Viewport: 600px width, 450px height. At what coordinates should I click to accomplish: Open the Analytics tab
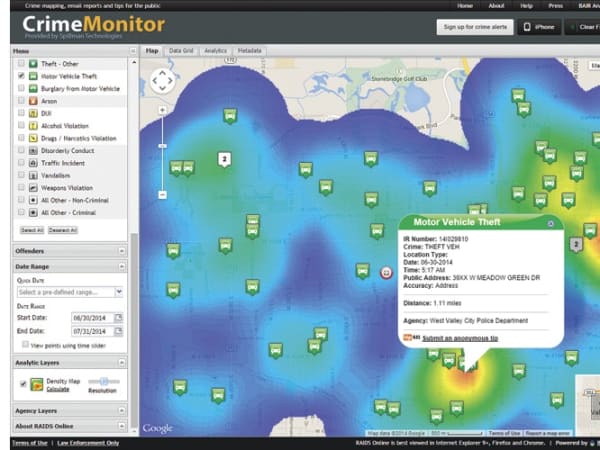(215, 50)
